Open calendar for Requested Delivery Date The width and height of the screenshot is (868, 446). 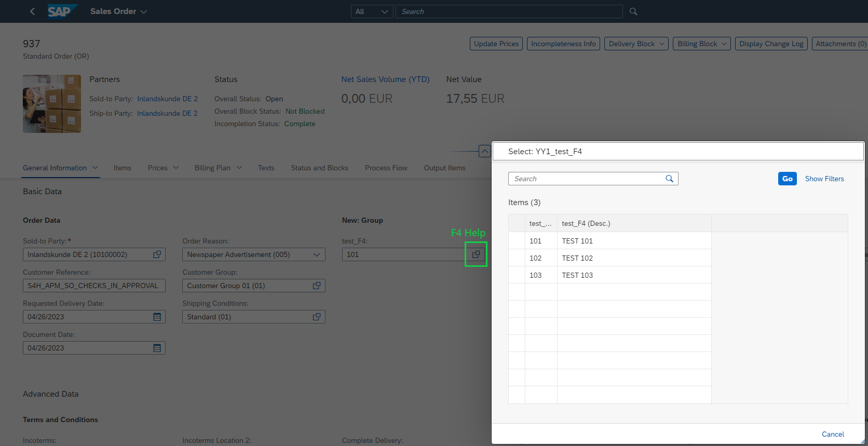click(x=157, y=317)
